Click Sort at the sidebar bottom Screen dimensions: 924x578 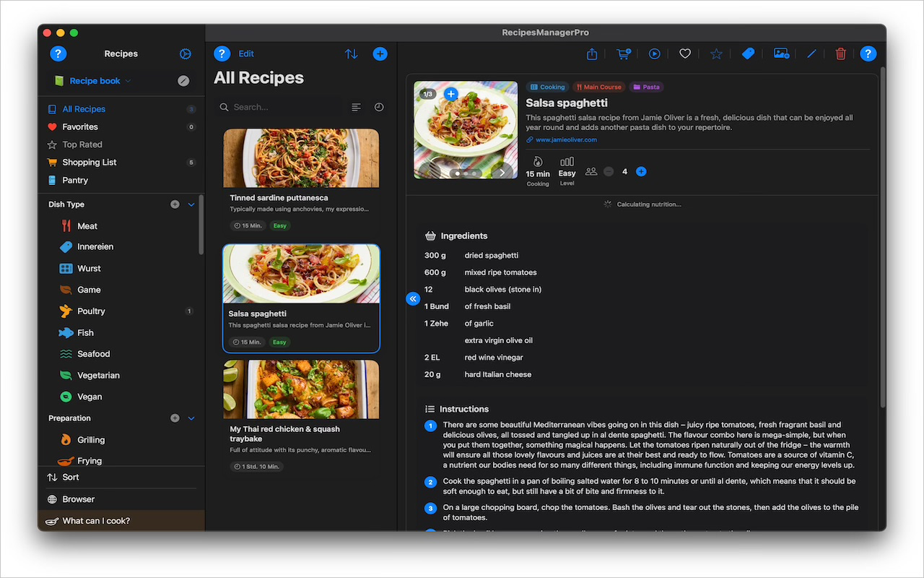(121, 478)
